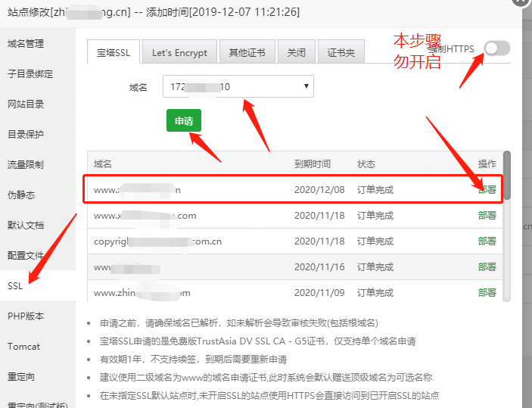Click 部署 for the copyright com.cn row

pyautogui.click(x=487, y=241)
